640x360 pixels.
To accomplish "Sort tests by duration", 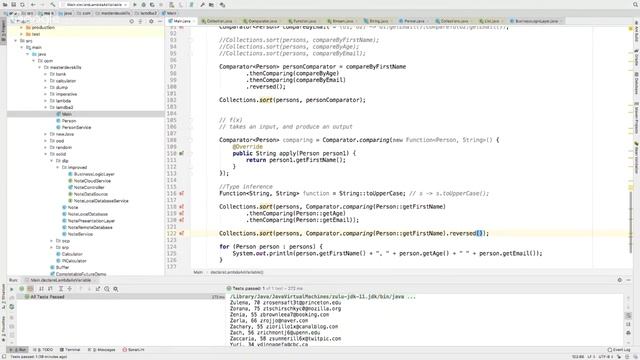I will pos(50,289).
